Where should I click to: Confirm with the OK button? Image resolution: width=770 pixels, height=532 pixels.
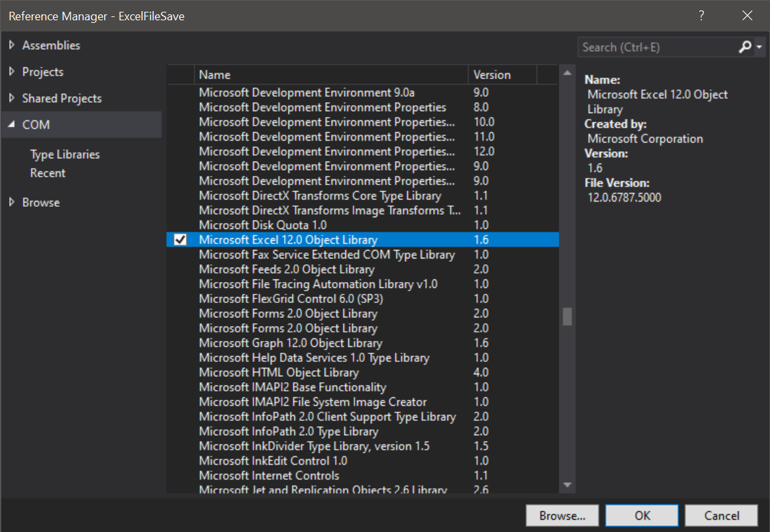pyautogui.click(x=642, y=515)
